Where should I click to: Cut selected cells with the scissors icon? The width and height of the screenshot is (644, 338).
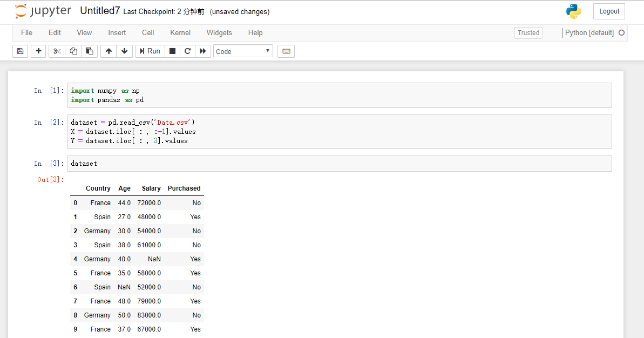point(57,51)
